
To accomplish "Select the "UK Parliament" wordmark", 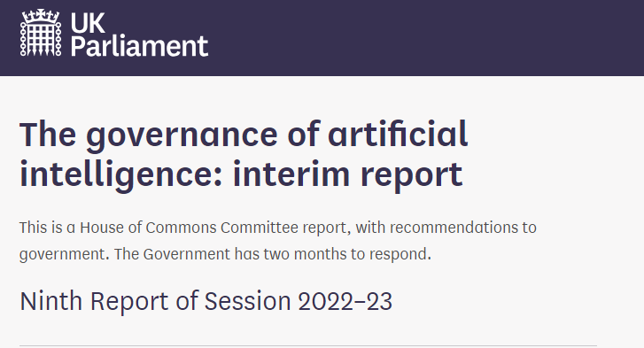I will click(139, 35).
